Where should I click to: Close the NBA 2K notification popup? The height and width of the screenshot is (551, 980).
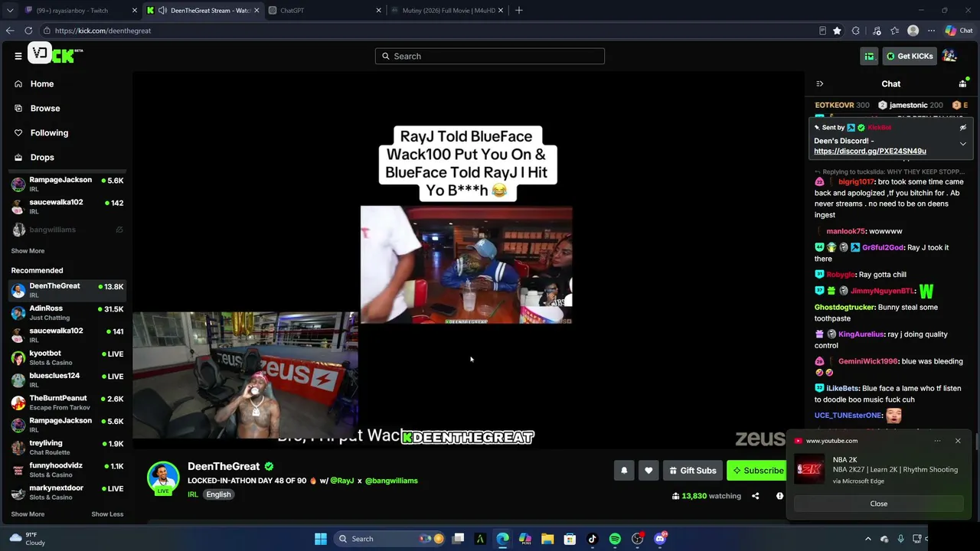pyautogui.click(x=878, y=504)
